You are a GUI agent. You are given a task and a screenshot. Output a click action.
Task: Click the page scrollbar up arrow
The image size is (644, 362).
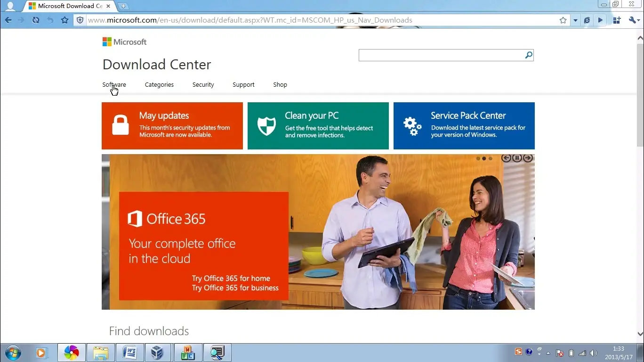(640, 38)
